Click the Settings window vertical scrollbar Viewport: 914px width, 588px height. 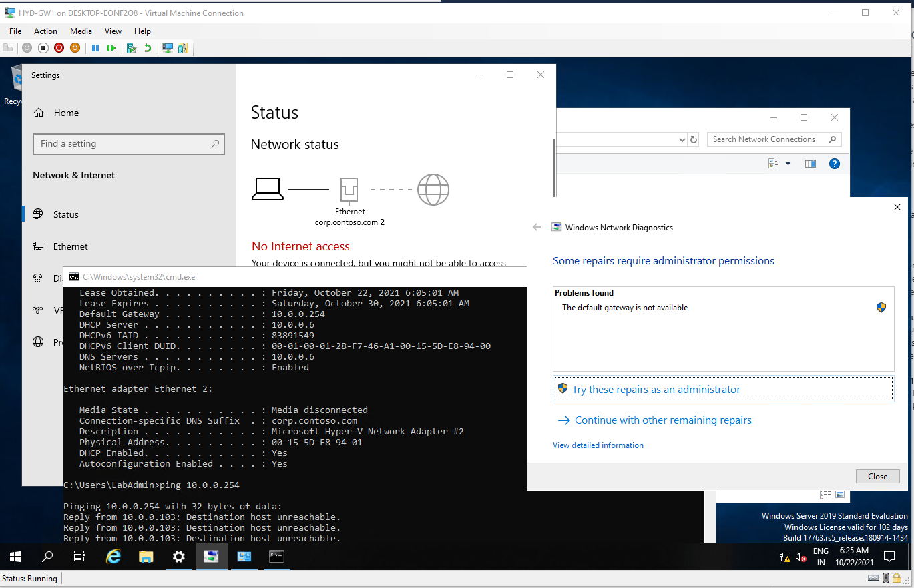[554, 167]
